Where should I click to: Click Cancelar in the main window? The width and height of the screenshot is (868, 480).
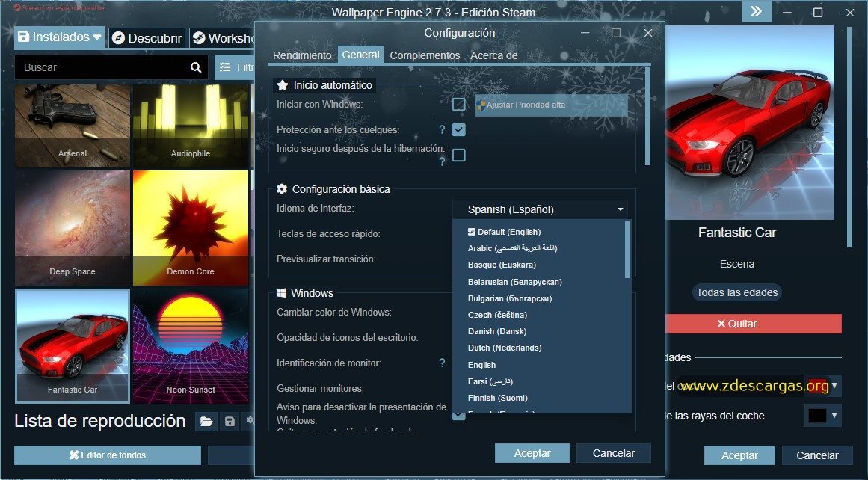coord(817,455)
